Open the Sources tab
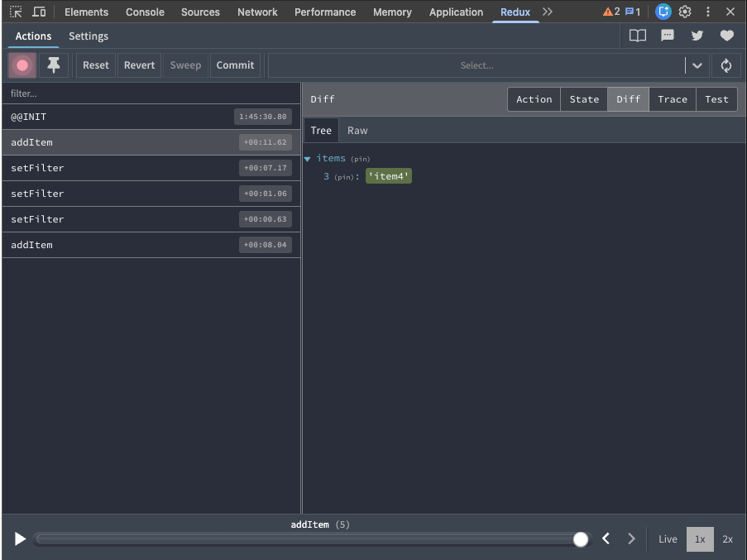 pyautogui.click(x=200, y=12)
